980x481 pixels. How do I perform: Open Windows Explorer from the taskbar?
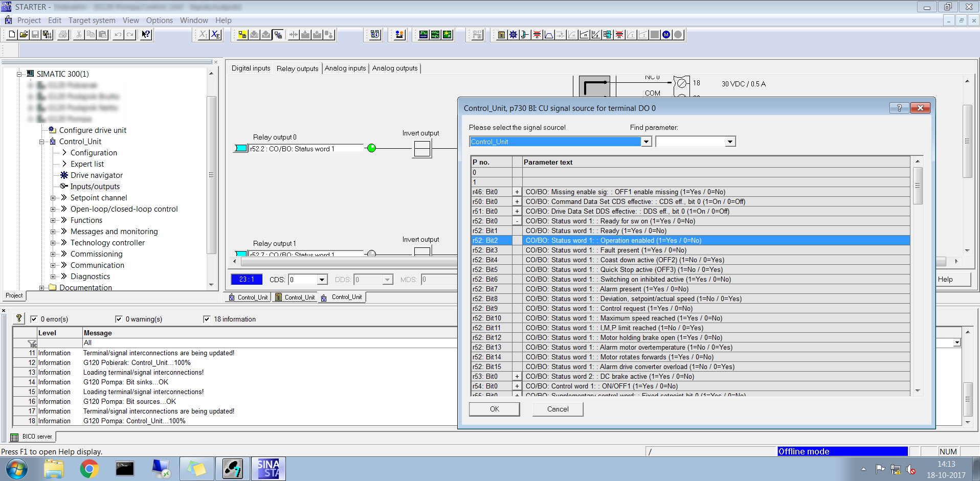[54, 469]
